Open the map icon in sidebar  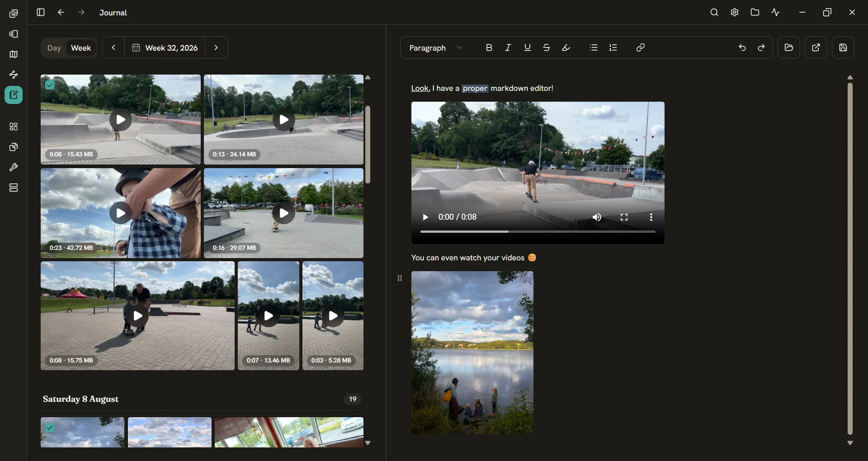click(x=14, y=54)
